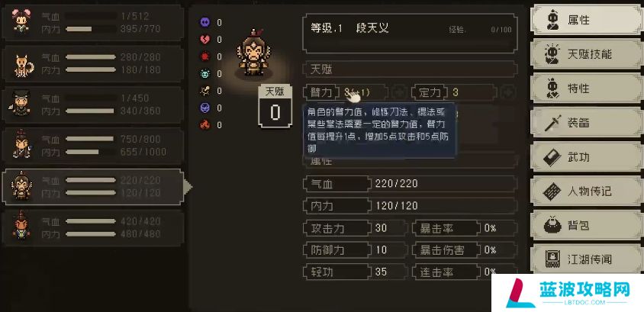
Task: Select the pink-haired character portrait
Action: (x=21, y=22)
